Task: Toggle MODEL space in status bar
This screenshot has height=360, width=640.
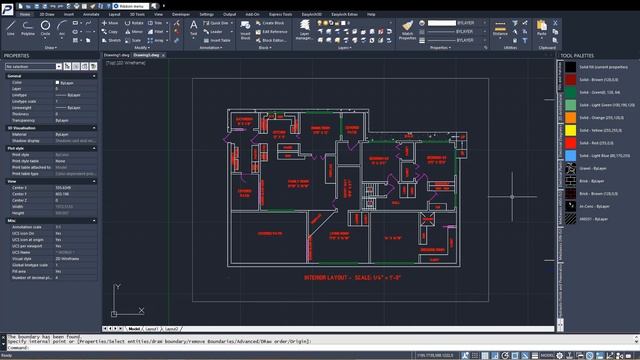Action: coord(547,356)
